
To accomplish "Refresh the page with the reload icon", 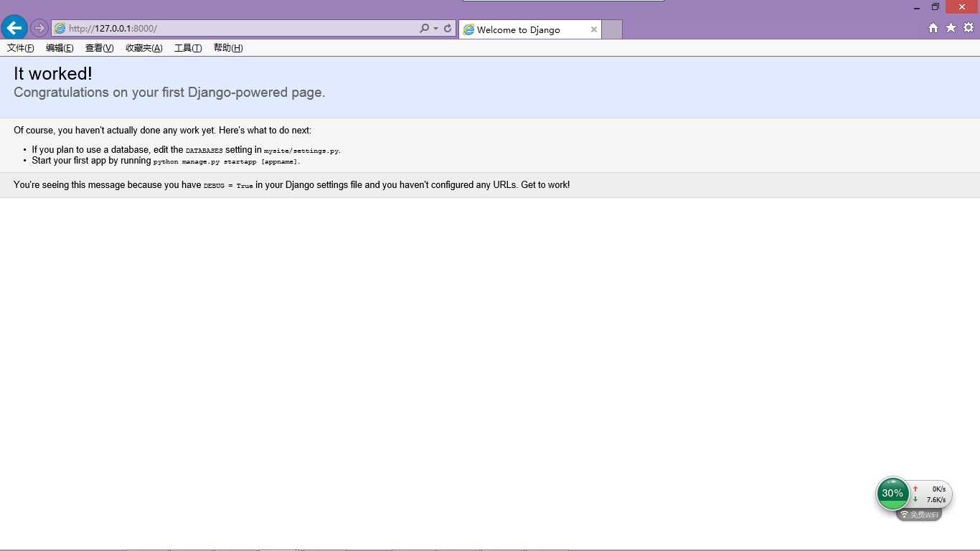I will click(x=448, y=28).
